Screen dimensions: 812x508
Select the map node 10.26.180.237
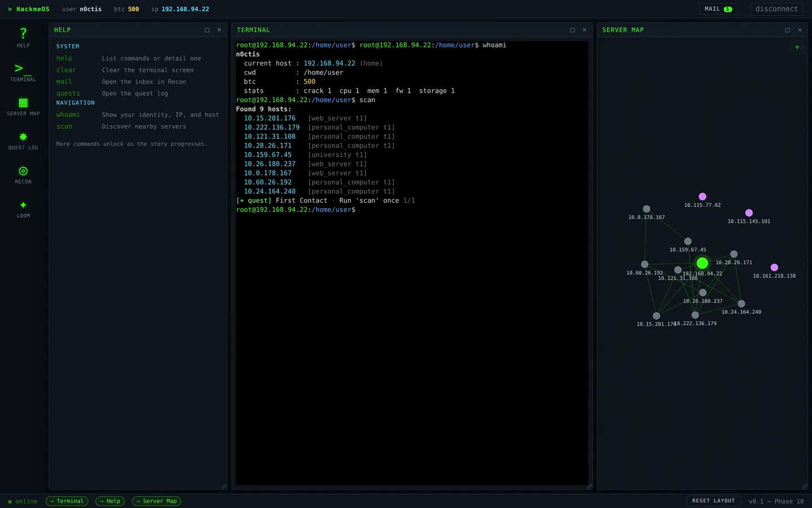coord(703,292)
